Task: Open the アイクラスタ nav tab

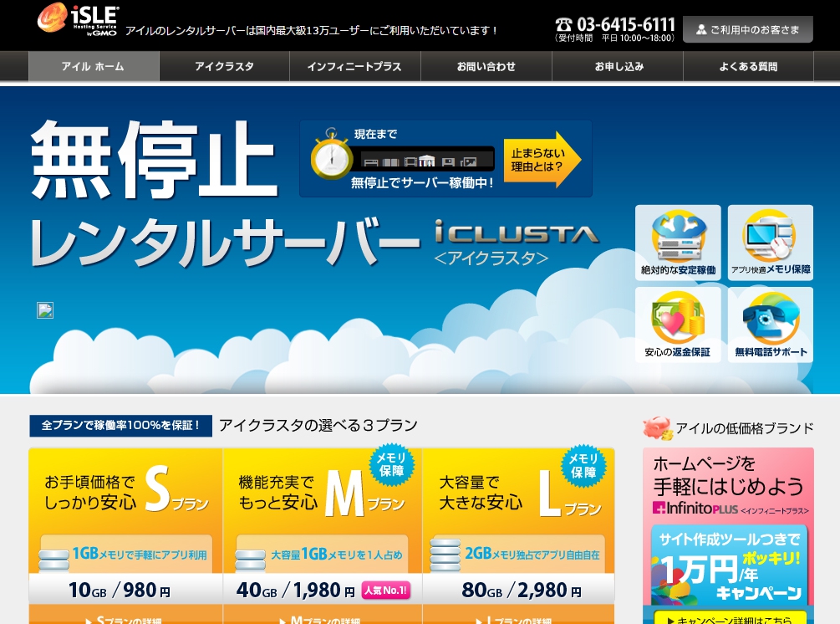Action: pos(225,66)
